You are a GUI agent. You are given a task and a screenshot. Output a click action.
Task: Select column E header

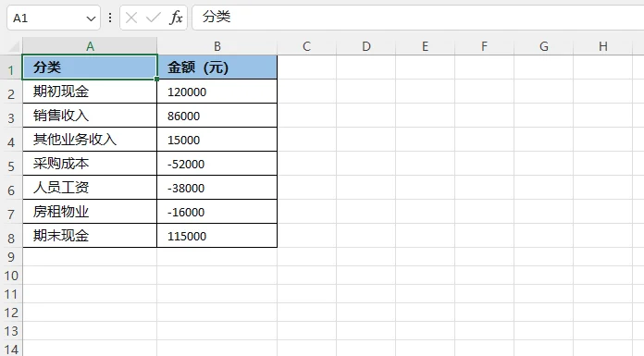(x=425, y=46)
